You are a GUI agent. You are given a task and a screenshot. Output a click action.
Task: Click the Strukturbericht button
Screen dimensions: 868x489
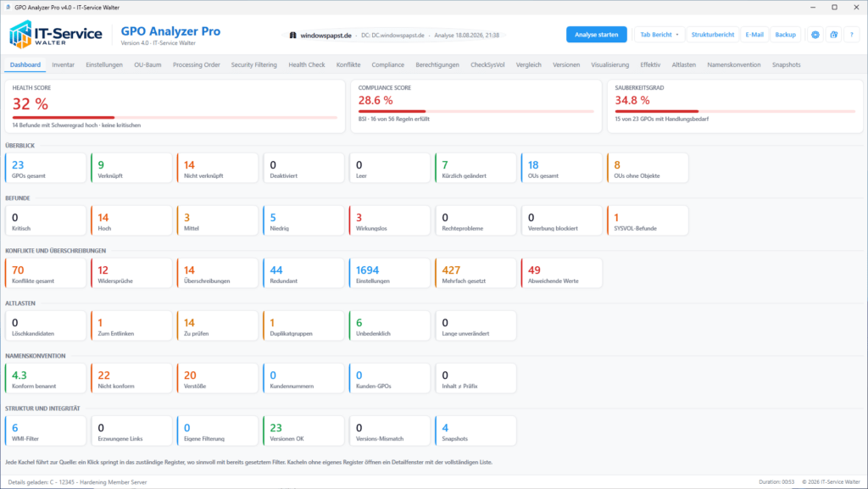[x=712, y=34]
